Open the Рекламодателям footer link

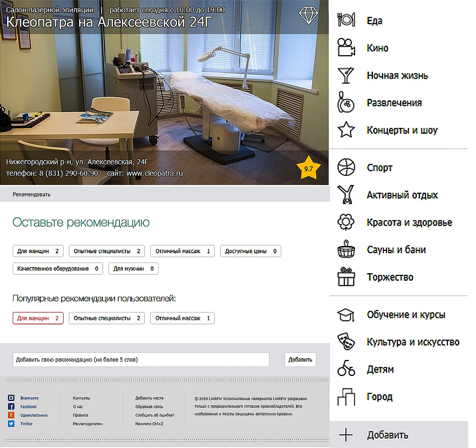(88, 424)
